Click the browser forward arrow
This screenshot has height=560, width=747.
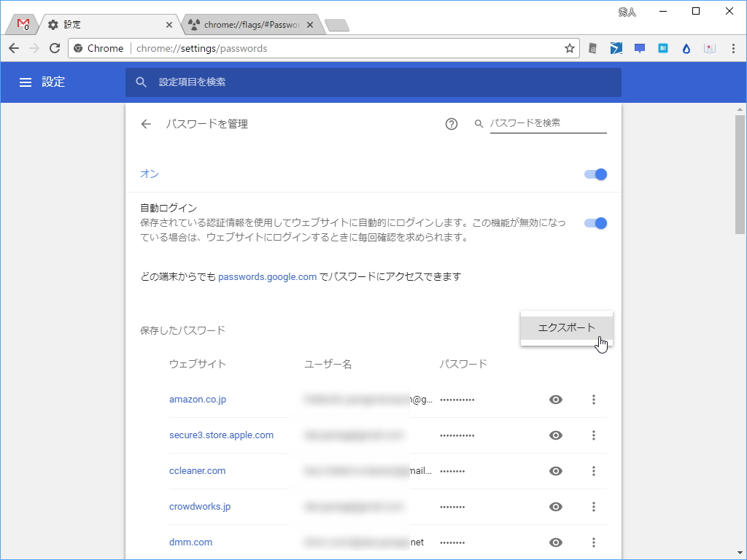pos(34,48)
